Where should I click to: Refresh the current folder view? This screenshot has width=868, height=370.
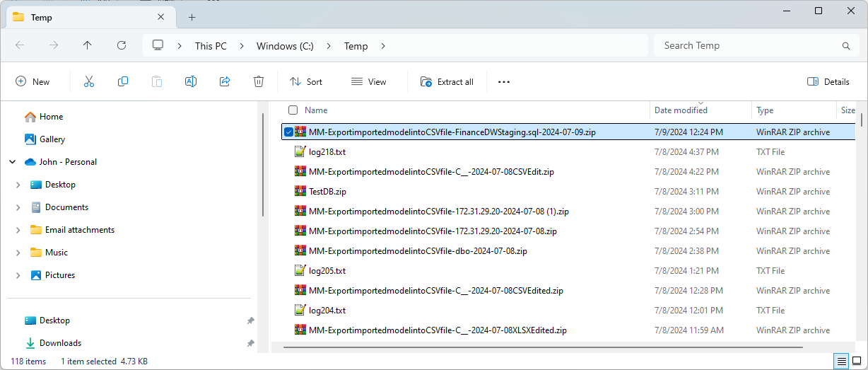pyautogui.click(x=122, y=45)
